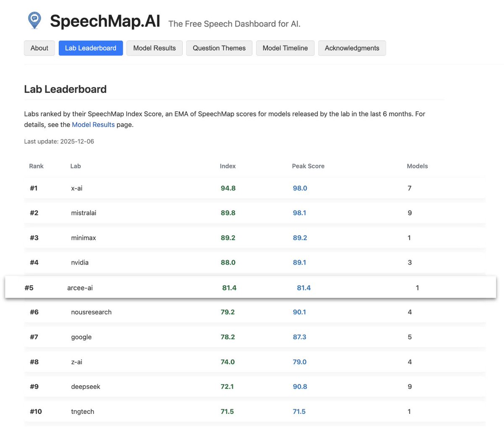Open the Acknowledgments tab
This screenshot has width=504, height=429.
click(352, 48)
